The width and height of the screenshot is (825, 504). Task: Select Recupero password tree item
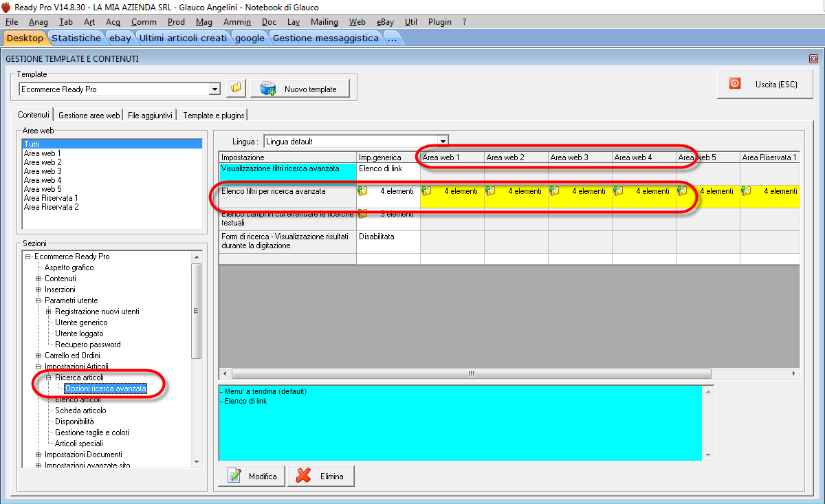(x=88, y=344)
